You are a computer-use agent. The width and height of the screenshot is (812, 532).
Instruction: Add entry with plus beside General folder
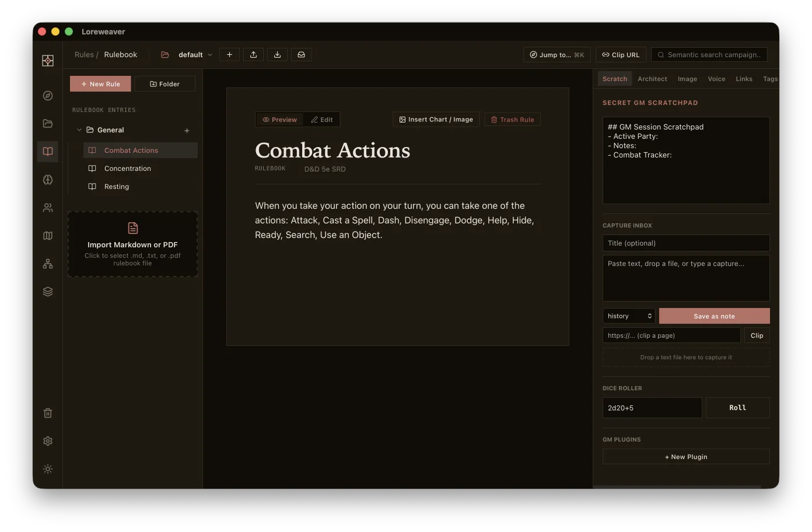tap(187, 131)
